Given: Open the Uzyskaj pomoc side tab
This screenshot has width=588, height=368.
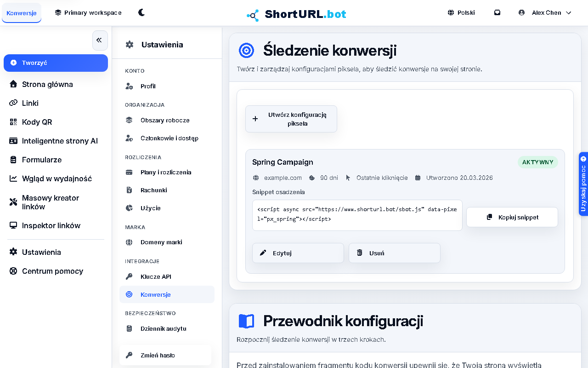Looking at the screenshot, I should tap(583, 184).
